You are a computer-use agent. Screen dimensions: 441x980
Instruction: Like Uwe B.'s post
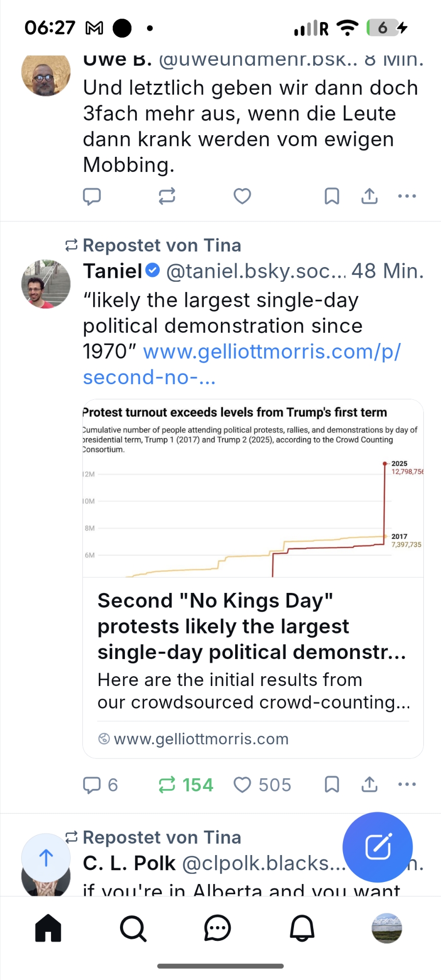pyautogui.click(x=242, y=196)
